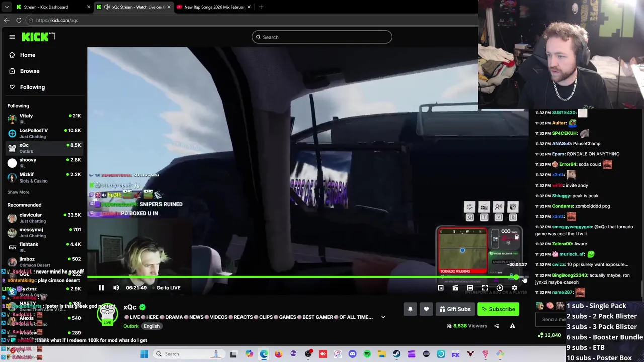
Task: Click smeggyweggygoo's username in chat
Action: point(572,227)
